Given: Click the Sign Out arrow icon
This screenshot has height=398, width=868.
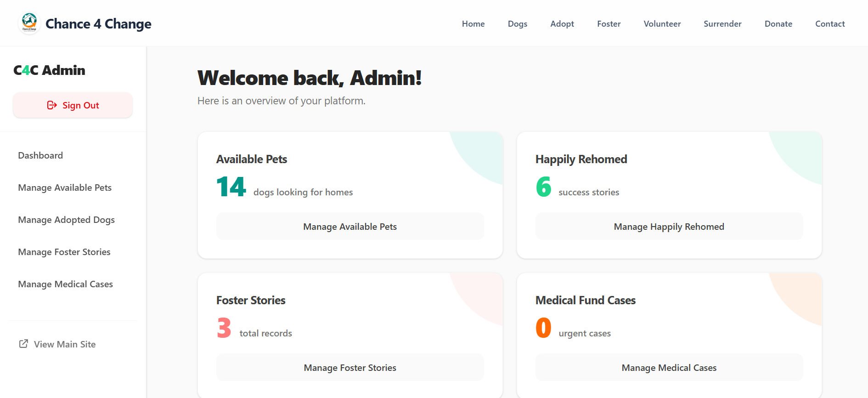Looking at the screenshot, I should [52, 105].
